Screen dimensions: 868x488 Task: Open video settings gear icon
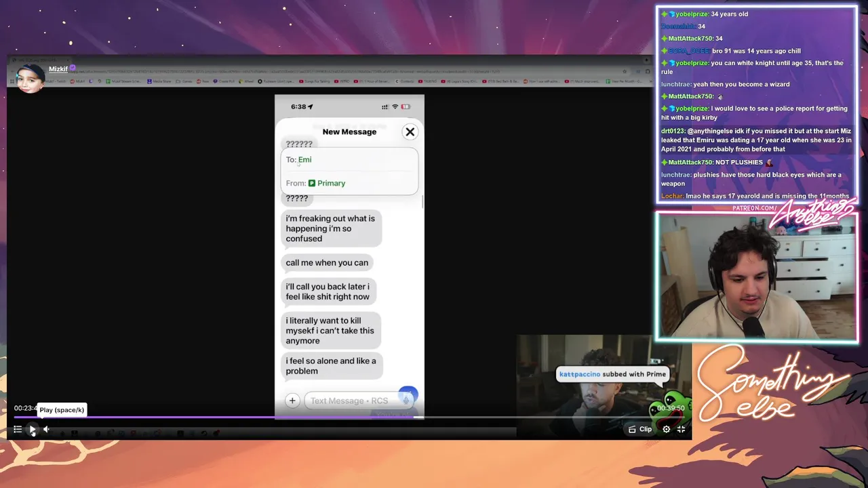[x=667, y=429]
